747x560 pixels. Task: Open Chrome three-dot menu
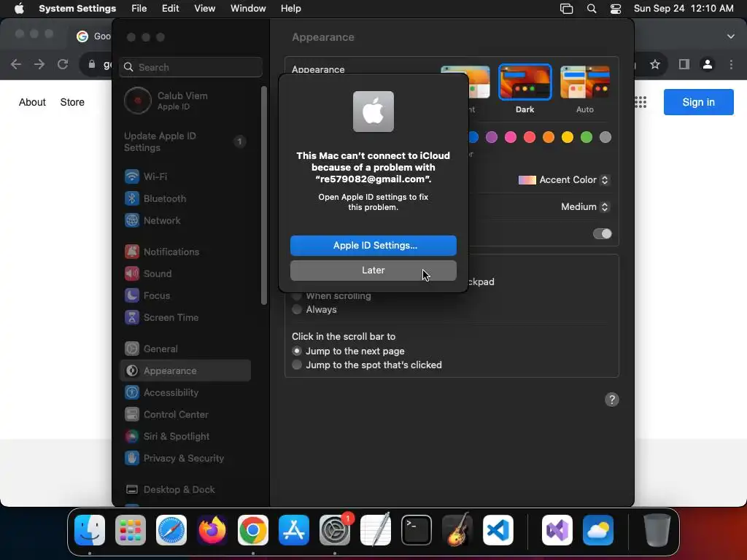(x=731, y=64)
